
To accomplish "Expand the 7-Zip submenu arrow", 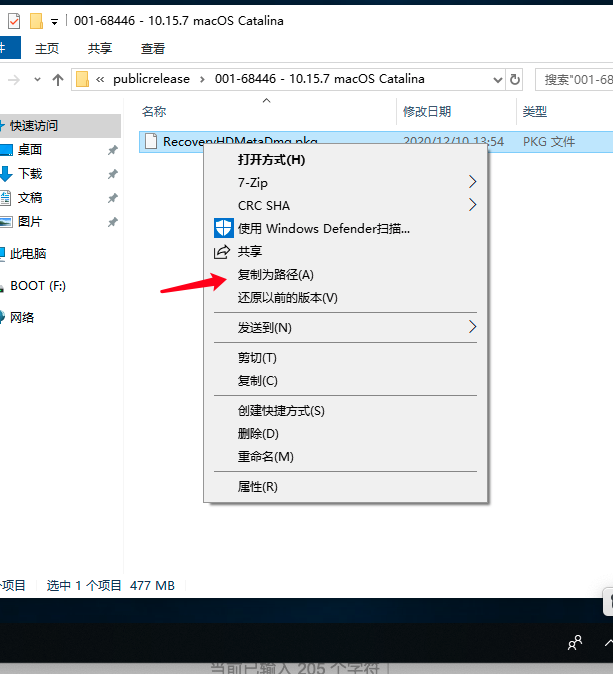I will (x=472, y=182).
